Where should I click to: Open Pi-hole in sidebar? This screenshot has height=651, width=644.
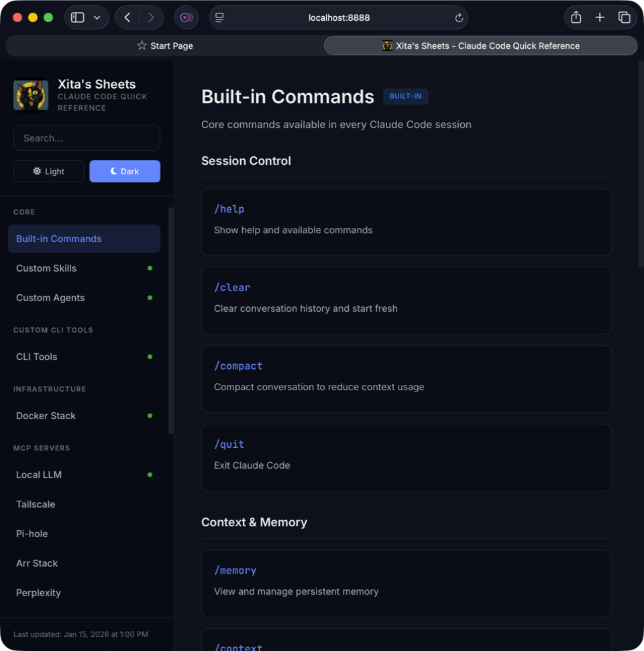(84, 534)
